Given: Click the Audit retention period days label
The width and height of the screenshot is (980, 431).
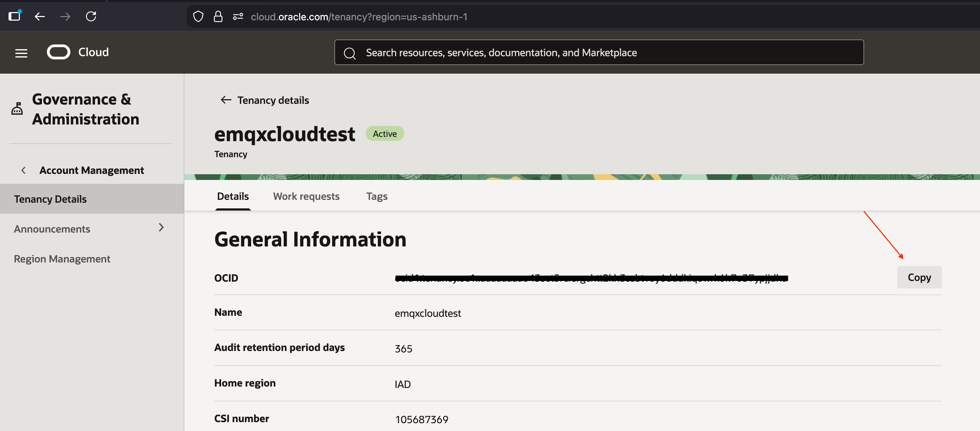Looking at the screenshot, I should point(279,348).
